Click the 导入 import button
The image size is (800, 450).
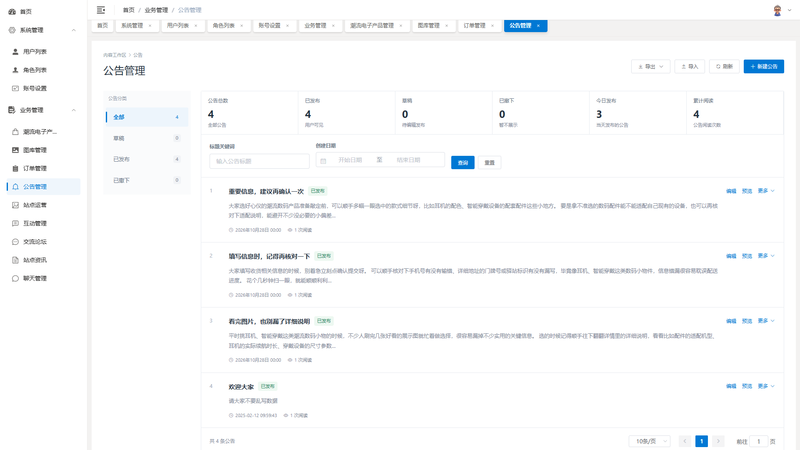tap(689, 66)
